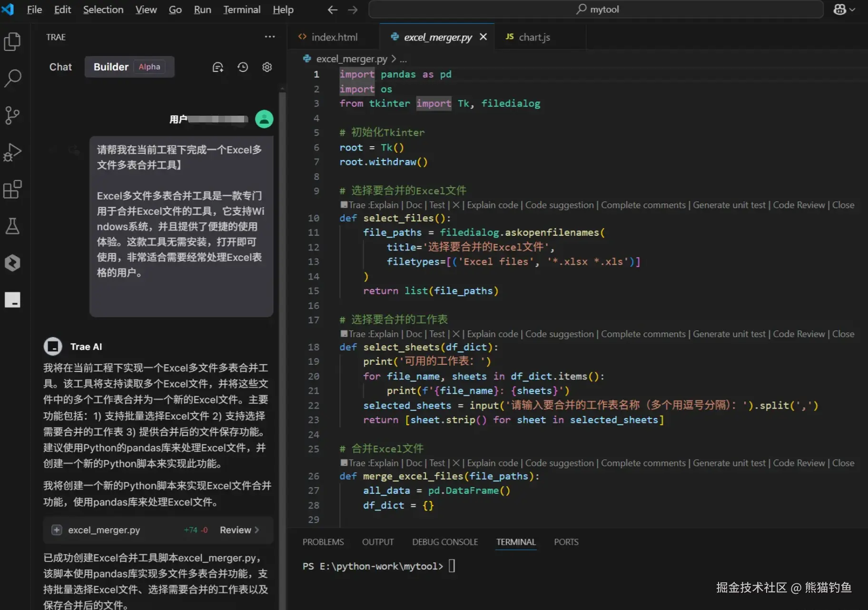Open chat history clock icon
The image size is (868, 610).
(x=243, y=67)
